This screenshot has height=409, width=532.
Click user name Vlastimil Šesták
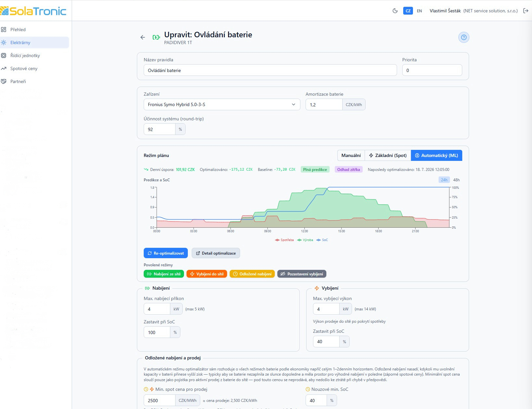(x=445, y=11)
